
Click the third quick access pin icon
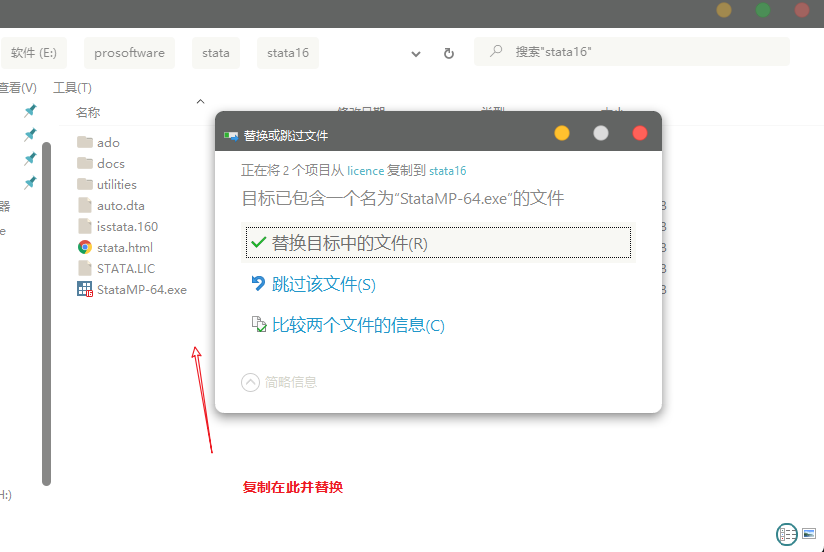pos(30,158)
